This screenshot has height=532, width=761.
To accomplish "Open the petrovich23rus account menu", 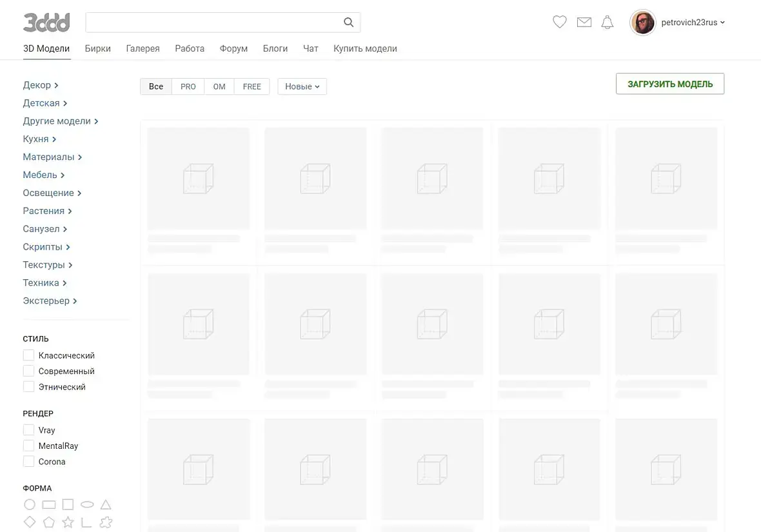I will tap(693, 23).
